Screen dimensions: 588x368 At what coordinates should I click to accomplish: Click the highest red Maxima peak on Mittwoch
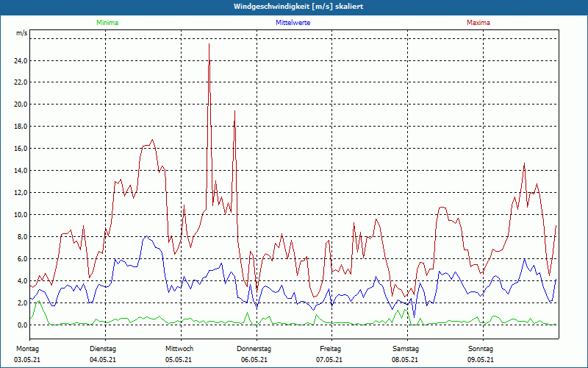[209, 44]
